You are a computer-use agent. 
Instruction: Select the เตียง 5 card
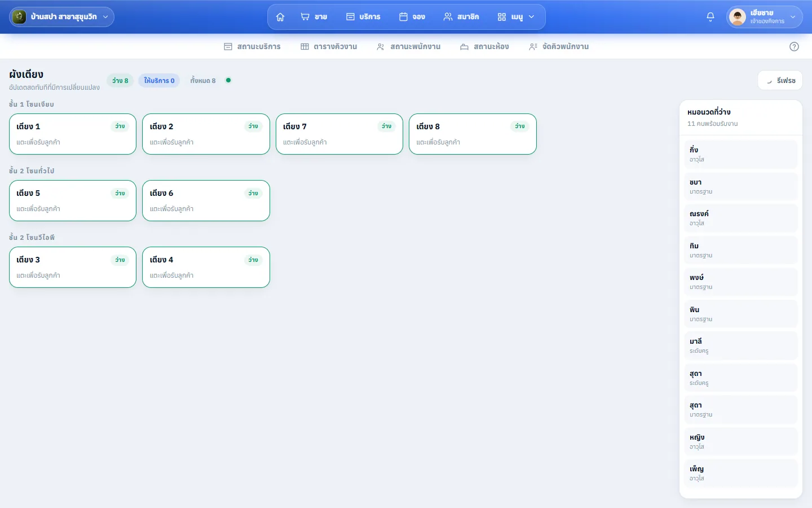[x=73, y=201]
